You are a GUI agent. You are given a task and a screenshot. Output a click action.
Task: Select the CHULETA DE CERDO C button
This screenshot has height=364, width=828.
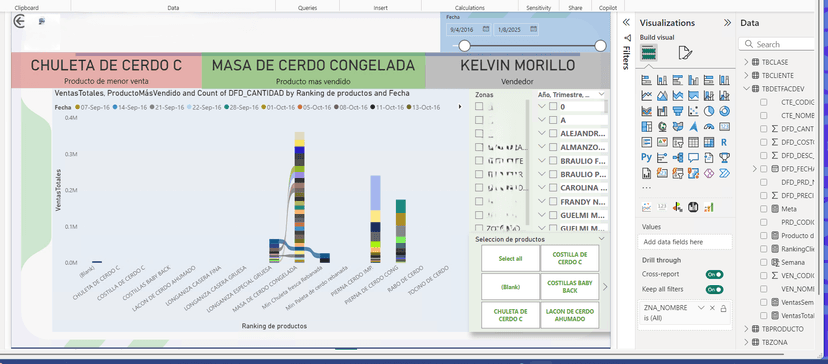point(511,315)
